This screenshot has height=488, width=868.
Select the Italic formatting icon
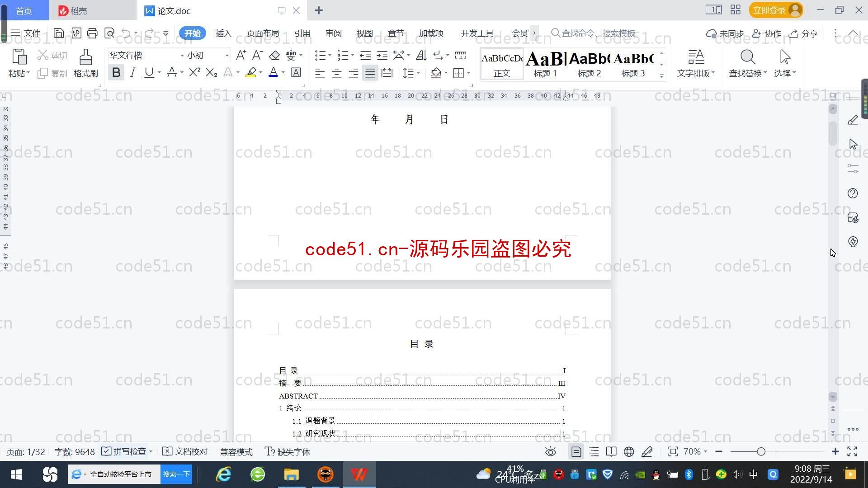click(x=132, y=73)
